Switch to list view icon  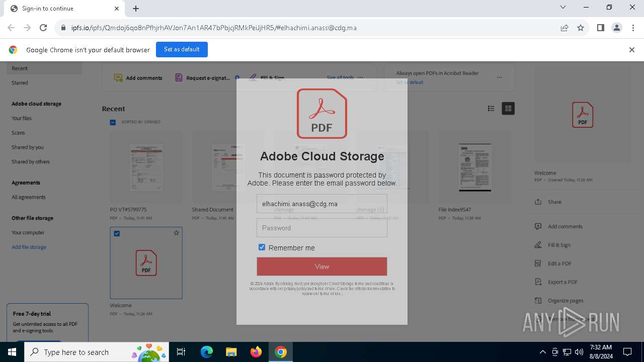491,109
